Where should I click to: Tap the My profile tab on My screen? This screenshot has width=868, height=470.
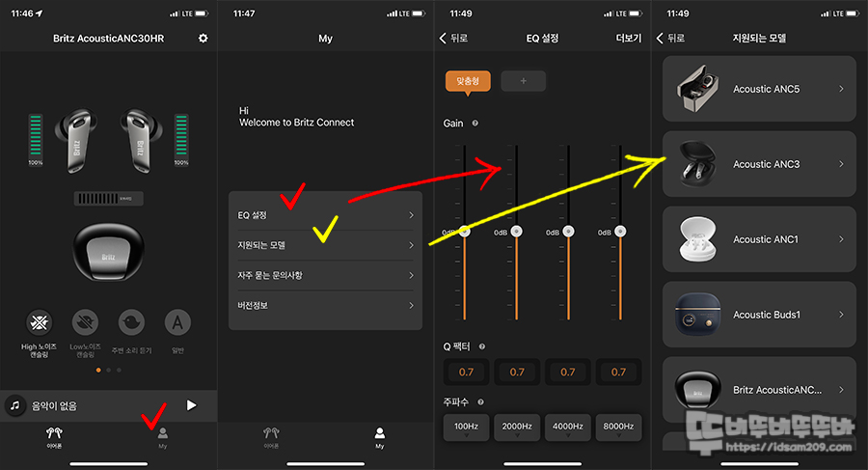(x=380, y=438)
